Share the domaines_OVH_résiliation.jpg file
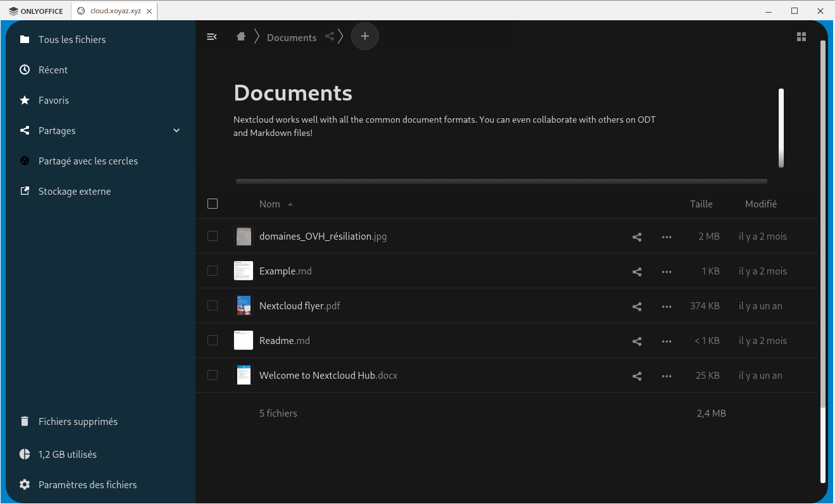Screen dimensions: 835x504 click(637, 237)
